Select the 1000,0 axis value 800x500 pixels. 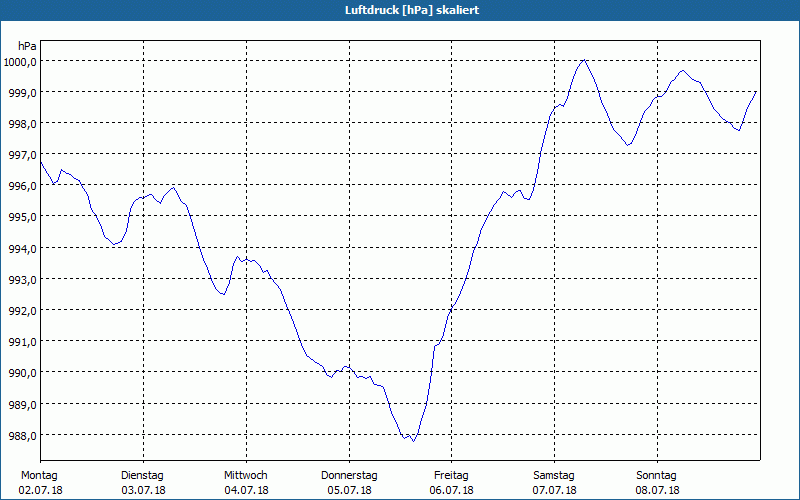(22, 61)
